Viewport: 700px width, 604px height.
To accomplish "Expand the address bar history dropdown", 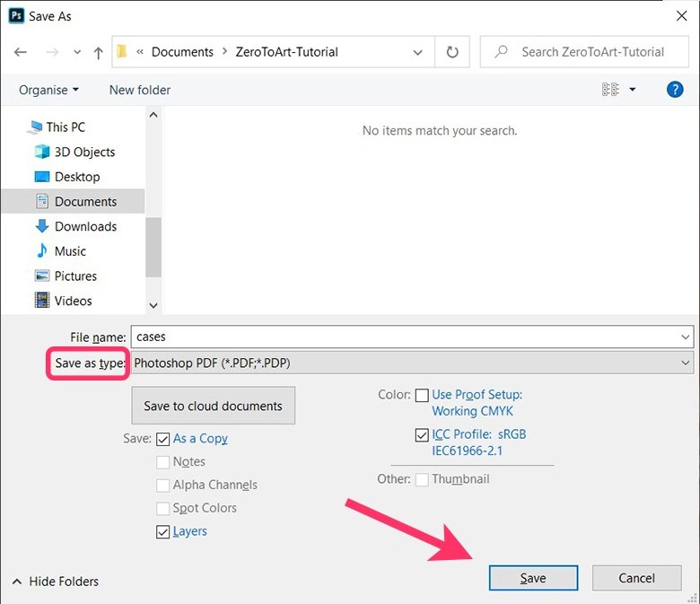I will (417, 52).
